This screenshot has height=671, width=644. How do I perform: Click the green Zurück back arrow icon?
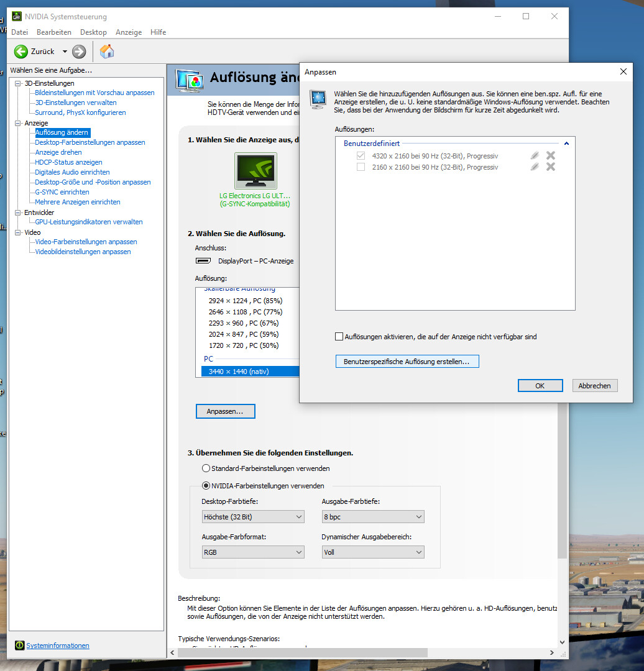[x=21, y=52]
